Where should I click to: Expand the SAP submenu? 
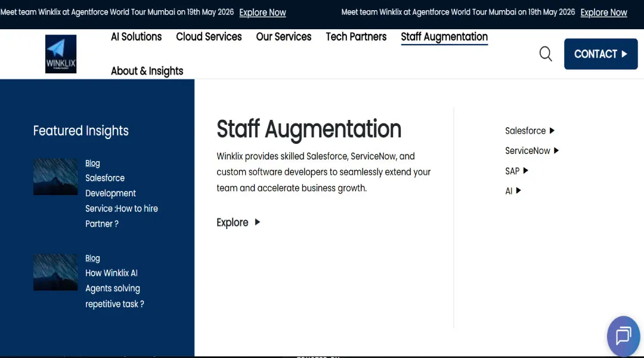[516, 171]
